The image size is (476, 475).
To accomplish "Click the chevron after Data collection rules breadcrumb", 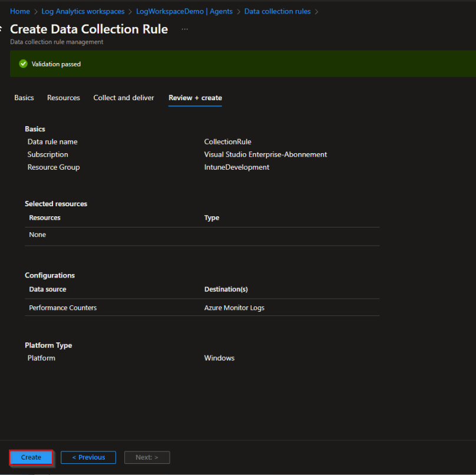I will (316, 11).
